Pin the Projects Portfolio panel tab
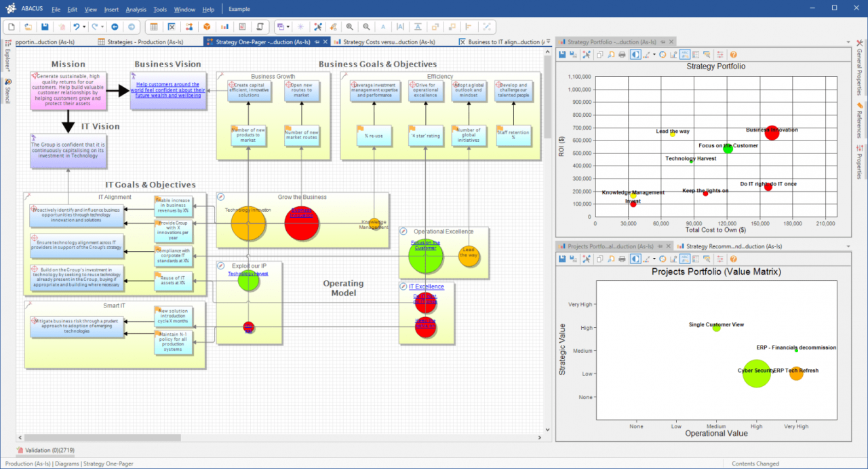The image size is (868, 469). pyautogui.click(x=658, y=246)
